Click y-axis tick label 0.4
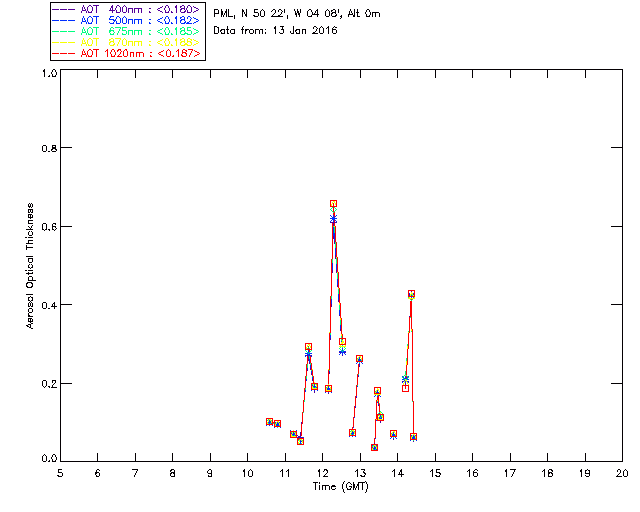This screenshot has width=640, height=512. (x=49, y=305)
